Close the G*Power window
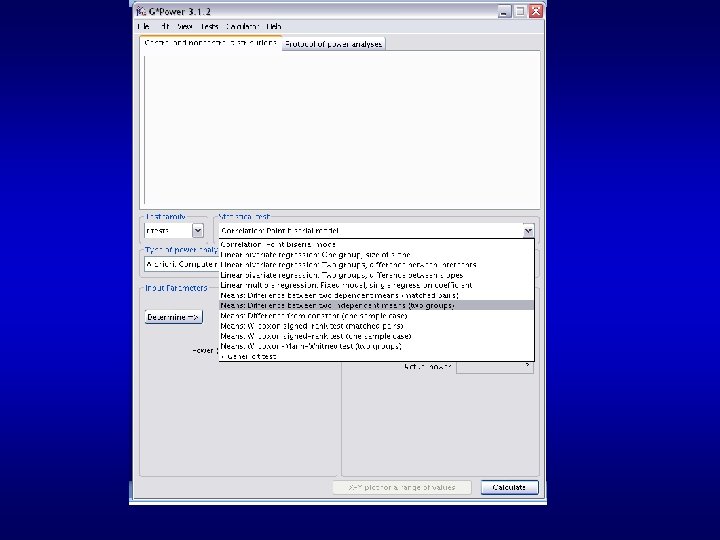 (535, 11)
